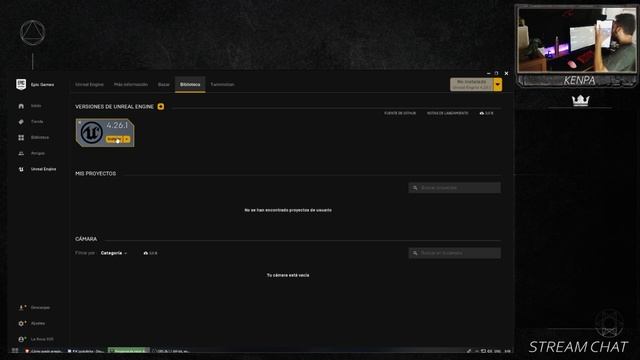Click cloud size icon in versions header
The image size is (640, 360).
[482, 113]
